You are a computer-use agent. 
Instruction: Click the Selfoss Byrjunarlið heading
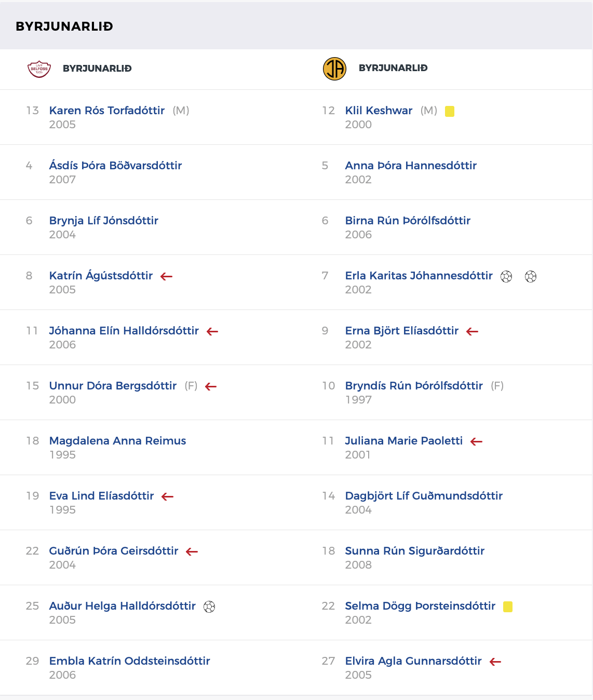(97, 69)
